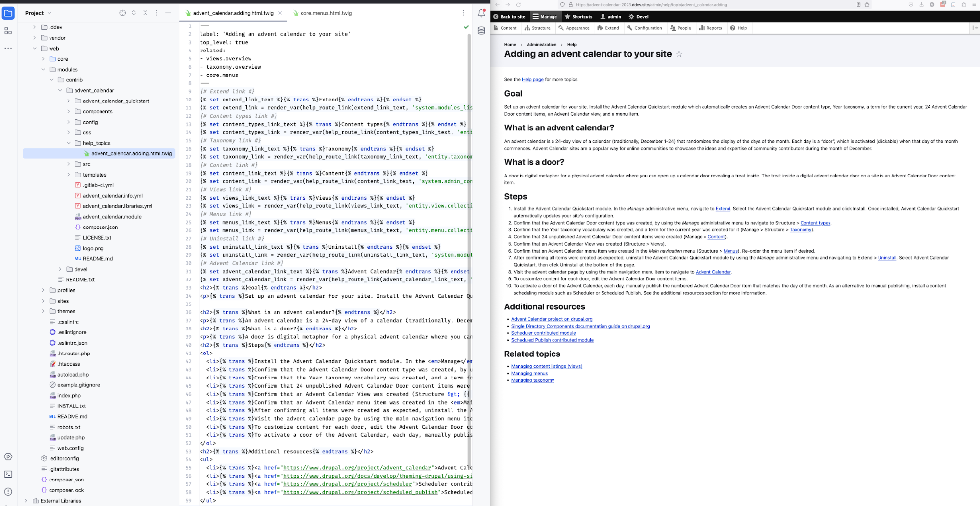Click Administration breadcrumb link

pyautogui.click(x=542, y=44)
